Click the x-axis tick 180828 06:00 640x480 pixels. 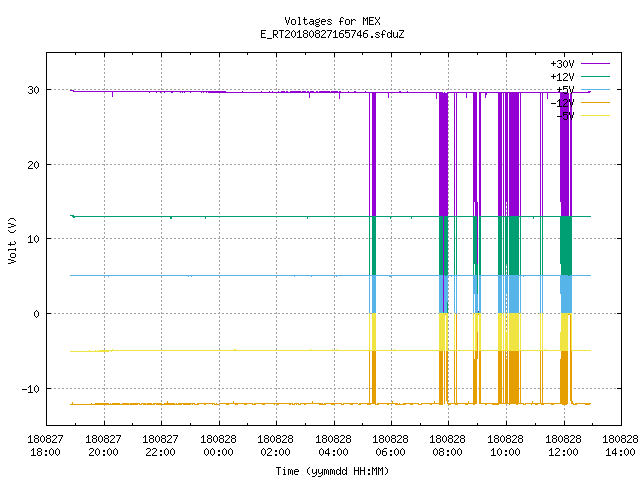[x=391, y=446]
